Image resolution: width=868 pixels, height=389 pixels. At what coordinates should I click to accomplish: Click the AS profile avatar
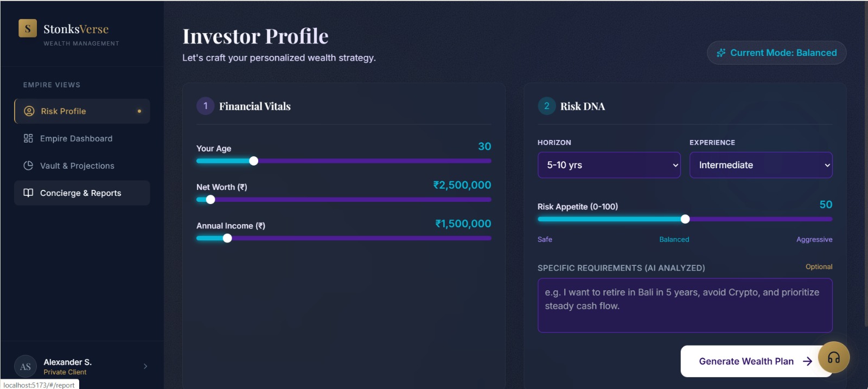[25, 367]
